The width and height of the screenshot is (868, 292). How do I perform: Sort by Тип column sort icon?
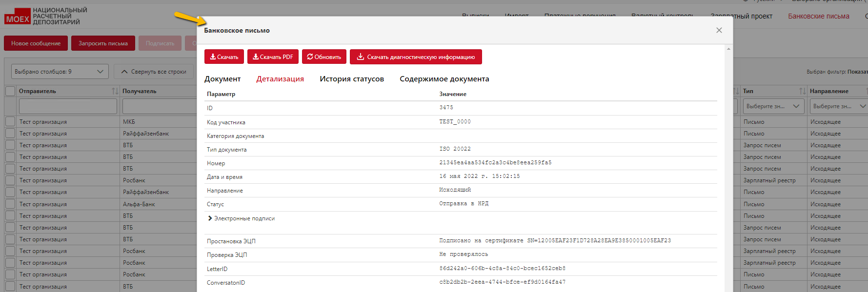tap(802, 91)
